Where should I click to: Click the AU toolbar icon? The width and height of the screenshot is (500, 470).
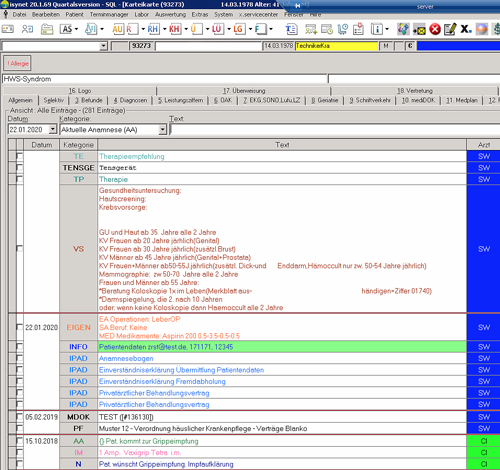pyautogui.click(x=117, y=29)
